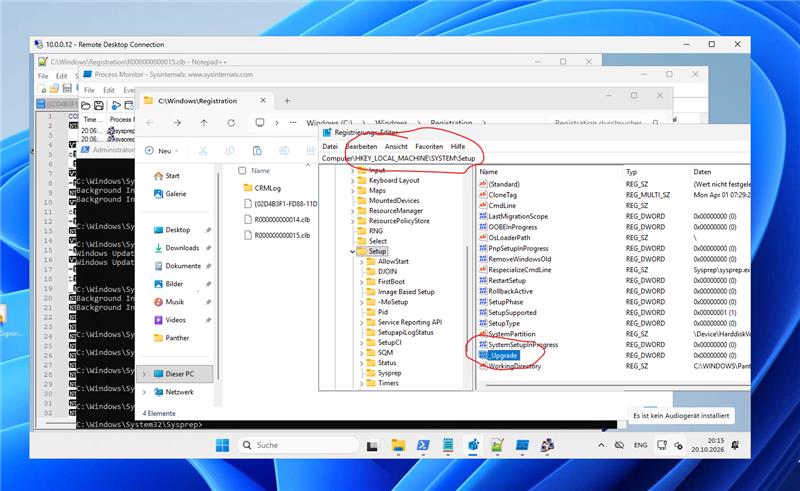
Task: Click the ENG language indicator
Action: [640, 445]
